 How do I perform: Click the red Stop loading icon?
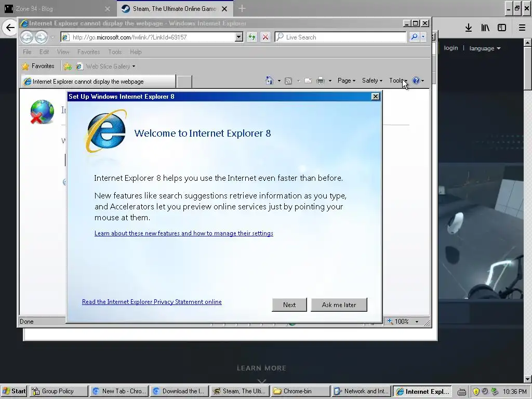265,37
